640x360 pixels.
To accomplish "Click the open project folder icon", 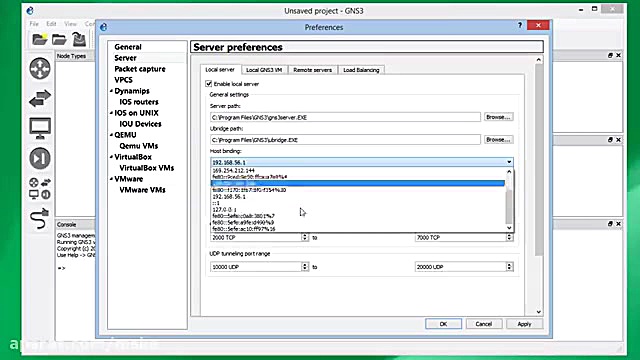I will (59, 39).
